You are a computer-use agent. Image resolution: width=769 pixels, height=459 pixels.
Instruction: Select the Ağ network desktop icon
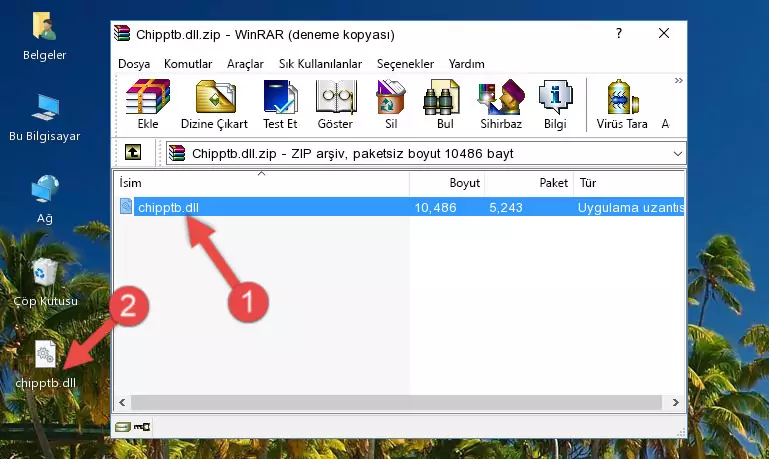tap(45, 200)
